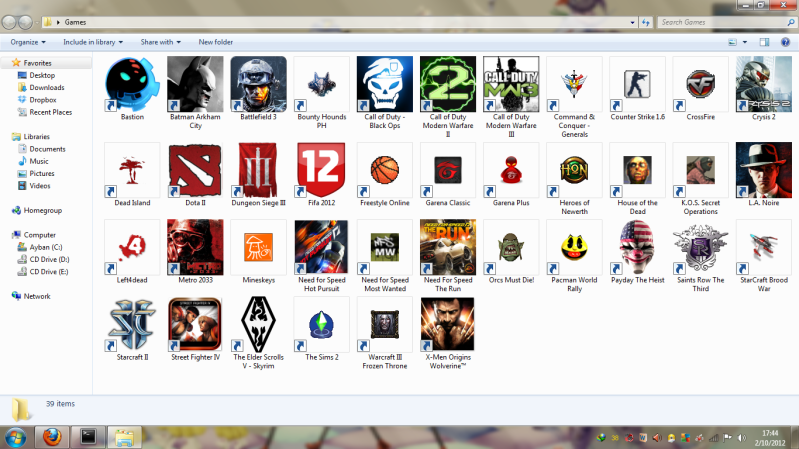Select Call of Duty Modern Warfare II icon
The image size is (799, 449).
(x=448, y=85)
